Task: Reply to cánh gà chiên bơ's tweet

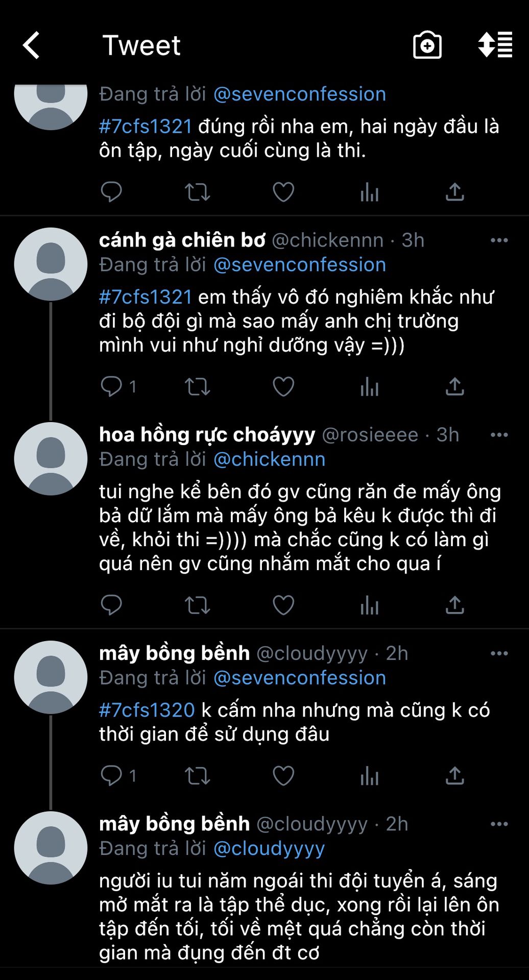Action: (x=111, y=386)
